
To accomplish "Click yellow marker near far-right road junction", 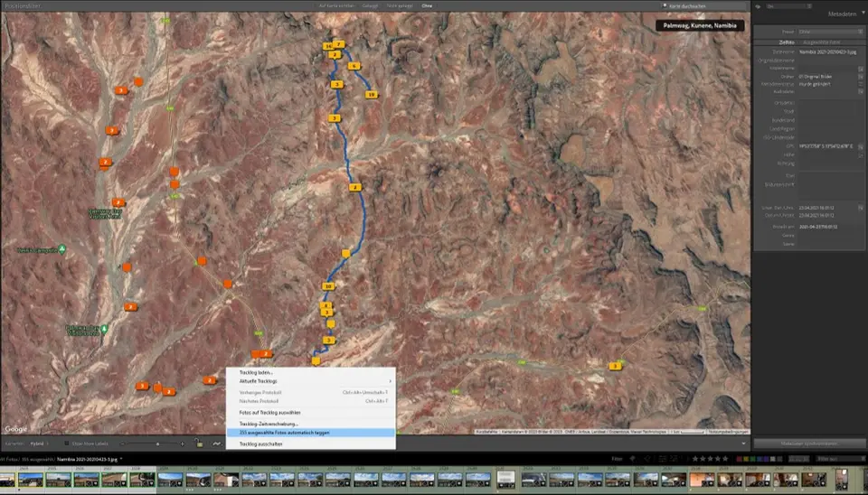I will 615,366.
